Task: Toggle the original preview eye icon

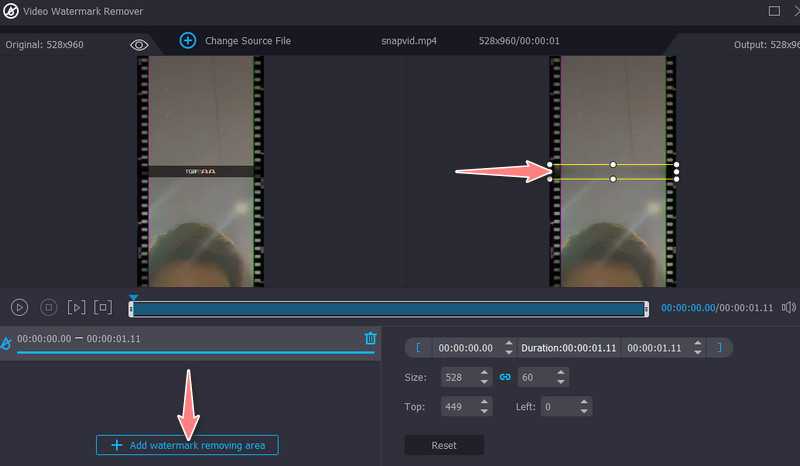Action: tap(139, 44)
